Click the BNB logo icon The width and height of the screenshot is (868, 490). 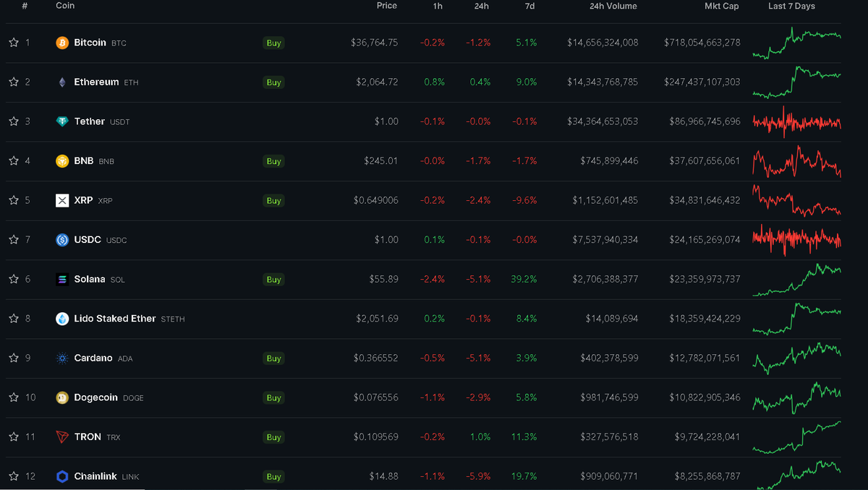pos(62,161)
